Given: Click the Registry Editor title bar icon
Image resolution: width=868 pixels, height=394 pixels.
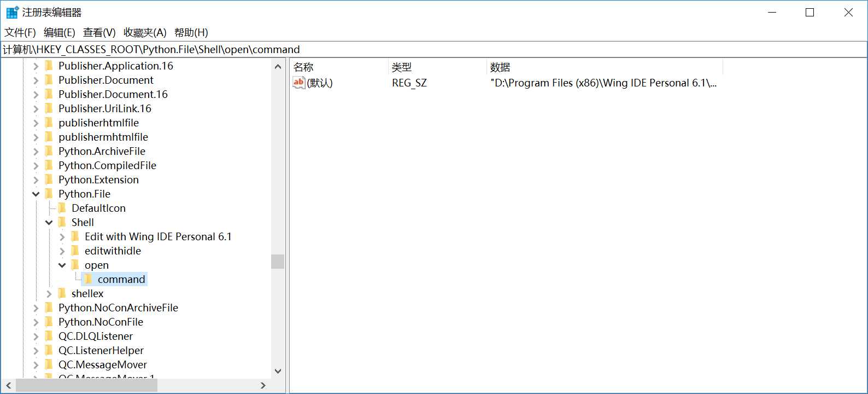Looking at the screenshot, I should click(x=12, y=12).
